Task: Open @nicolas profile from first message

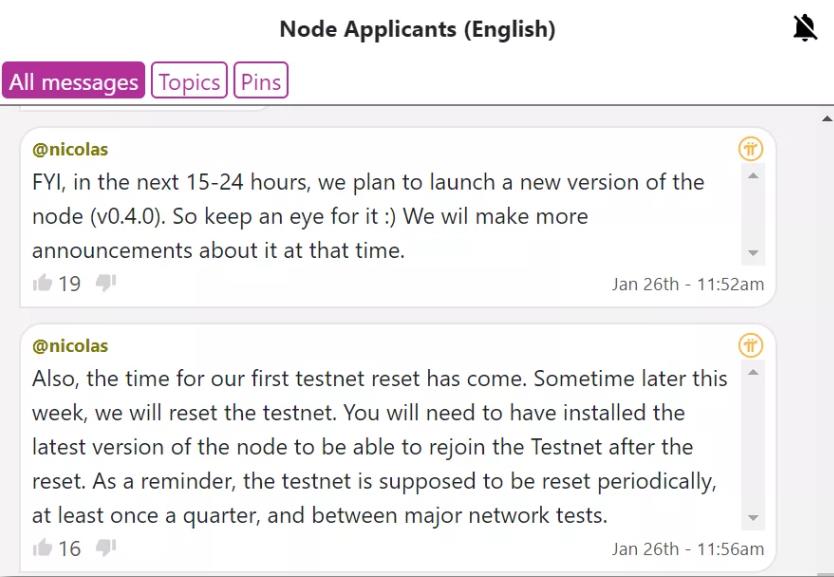Action: pos(70,149)
